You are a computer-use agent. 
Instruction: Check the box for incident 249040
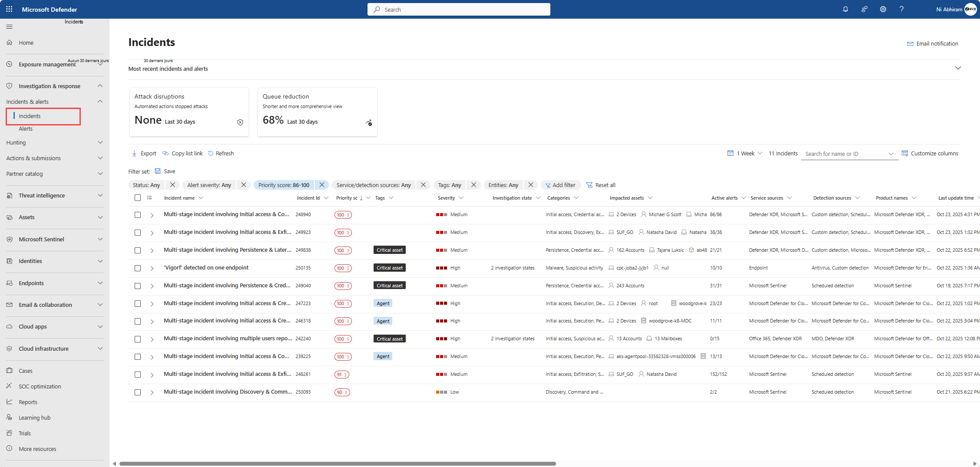point(138,286)
